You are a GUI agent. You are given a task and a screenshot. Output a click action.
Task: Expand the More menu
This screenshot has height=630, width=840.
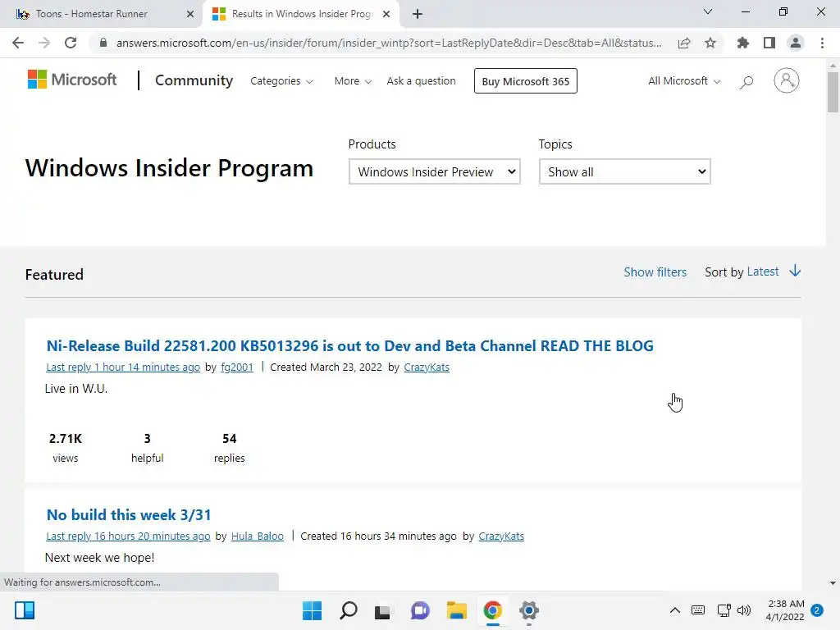tap(353, 81)
